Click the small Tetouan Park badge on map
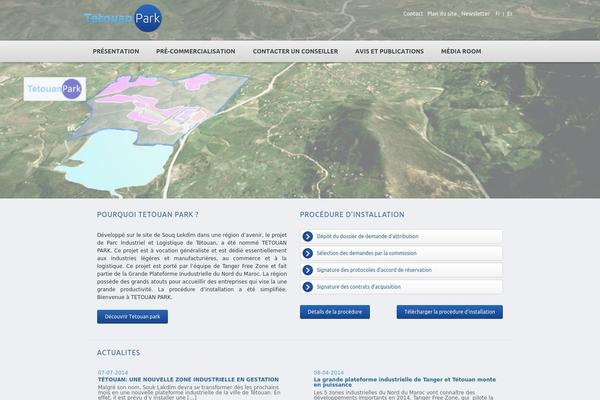The image size is (600, 400). pos(55,89)
